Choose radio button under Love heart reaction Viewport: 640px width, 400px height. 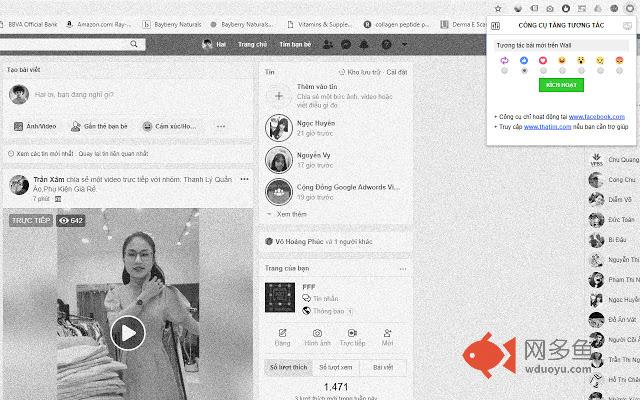tap(543, 71)
